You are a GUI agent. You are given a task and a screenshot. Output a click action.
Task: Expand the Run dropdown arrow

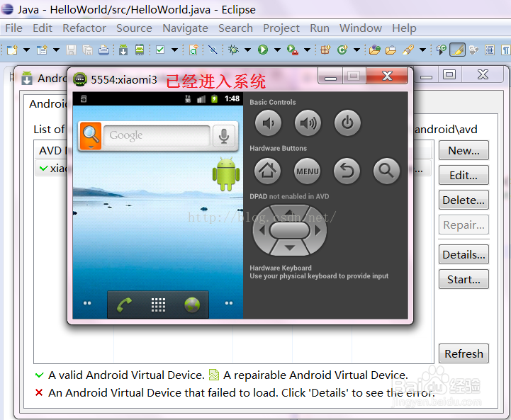tap(277, 50)
